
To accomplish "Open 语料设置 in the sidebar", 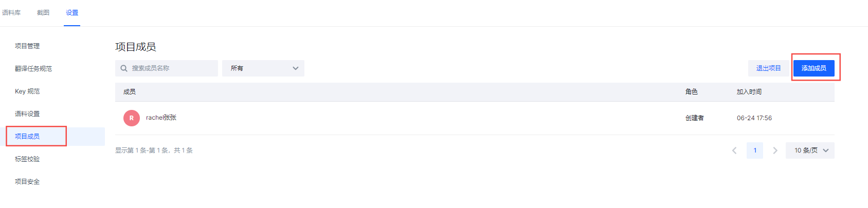I will (27, 114).
